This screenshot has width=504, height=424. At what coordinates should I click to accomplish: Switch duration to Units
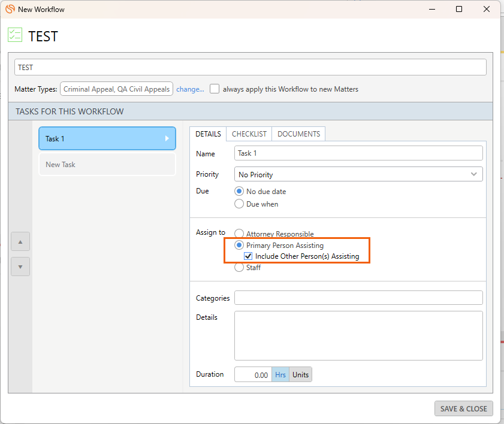point(301,375)
